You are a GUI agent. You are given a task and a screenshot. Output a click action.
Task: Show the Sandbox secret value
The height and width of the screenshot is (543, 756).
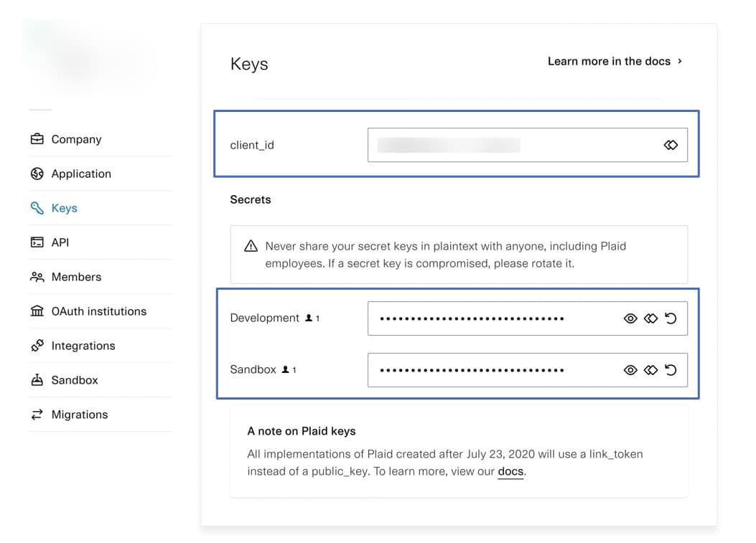click(x=630, y=370)
